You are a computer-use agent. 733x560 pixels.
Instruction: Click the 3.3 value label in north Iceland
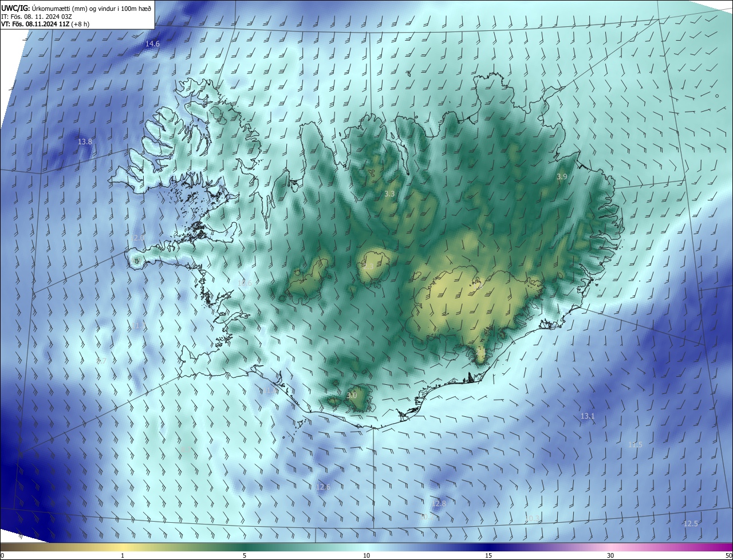pos(389,194)
